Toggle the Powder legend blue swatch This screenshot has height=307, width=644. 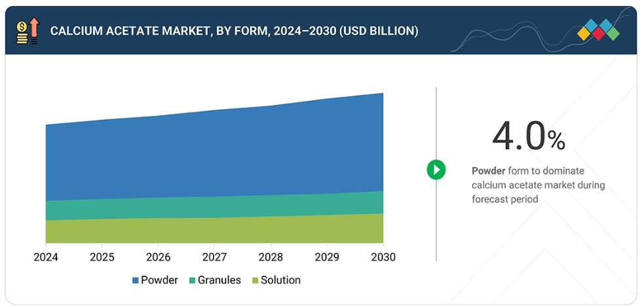pyautogui.click(x=136, y=280)
